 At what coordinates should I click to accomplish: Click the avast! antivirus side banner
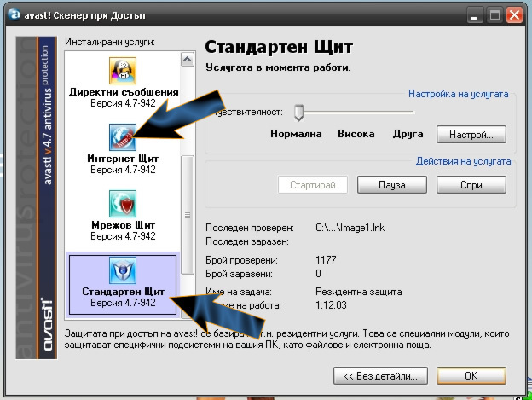(x=37, y=198)
